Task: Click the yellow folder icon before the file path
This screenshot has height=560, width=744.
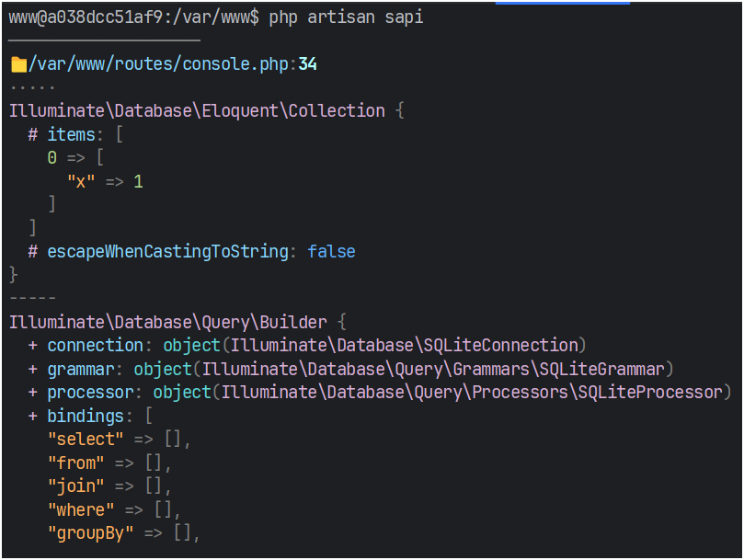Action: click(x=17, y=64)
